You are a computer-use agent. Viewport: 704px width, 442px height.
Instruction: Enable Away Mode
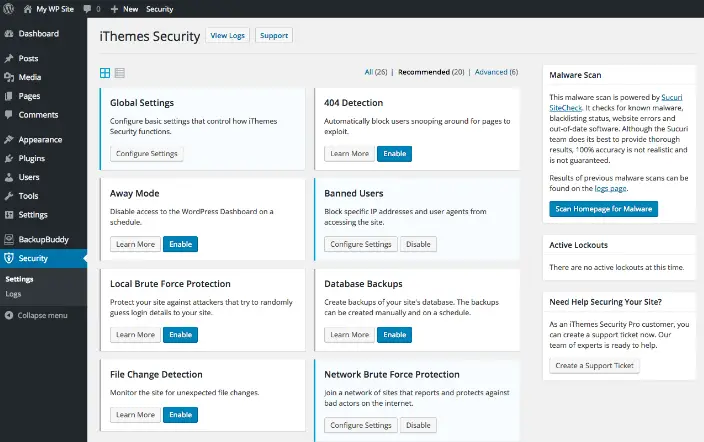pos(180,244)
